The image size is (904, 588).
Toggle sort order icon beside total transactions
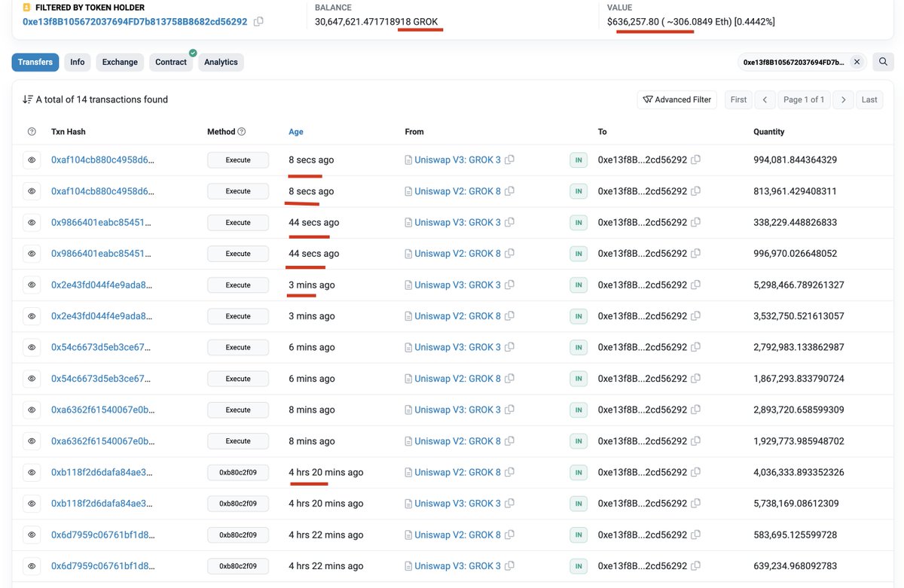[28, 99]
